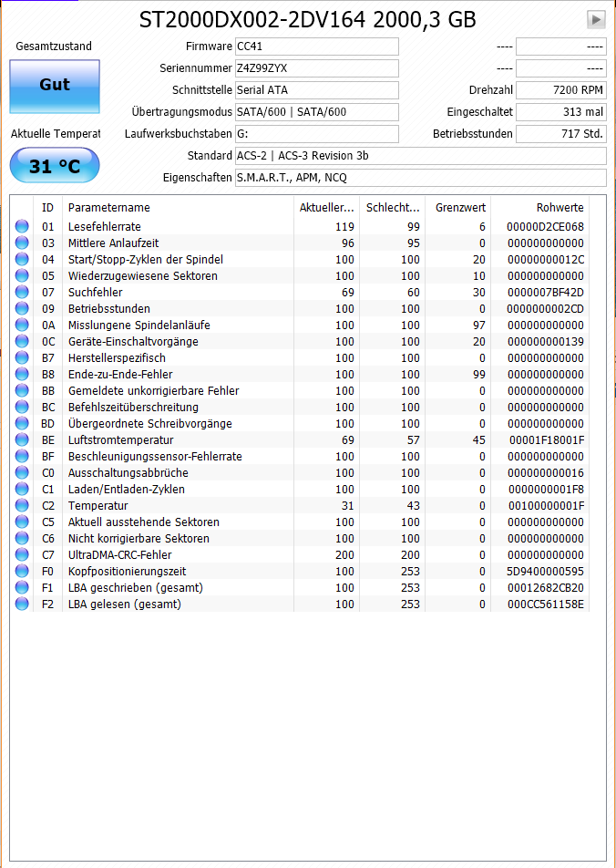Click the disk title ST2000DX002-2DV164 2000,3 GB
This screenshot has width=616, height=868.
coord(307,20)
